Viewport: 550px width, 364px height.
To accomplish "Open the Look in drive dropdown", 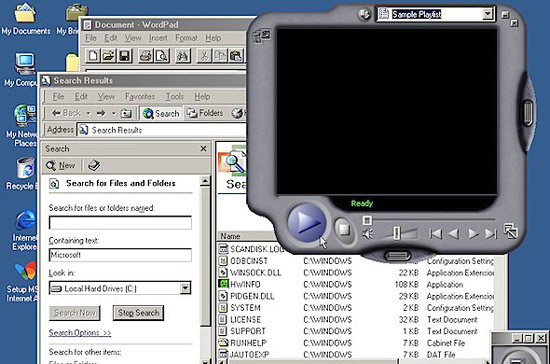I will click(185, 288).
